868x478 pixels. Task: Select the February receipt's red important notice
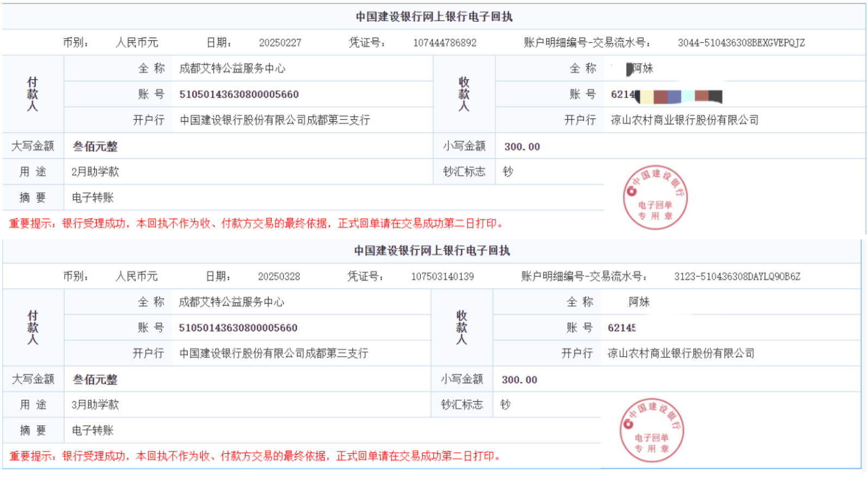click(257, 224)
